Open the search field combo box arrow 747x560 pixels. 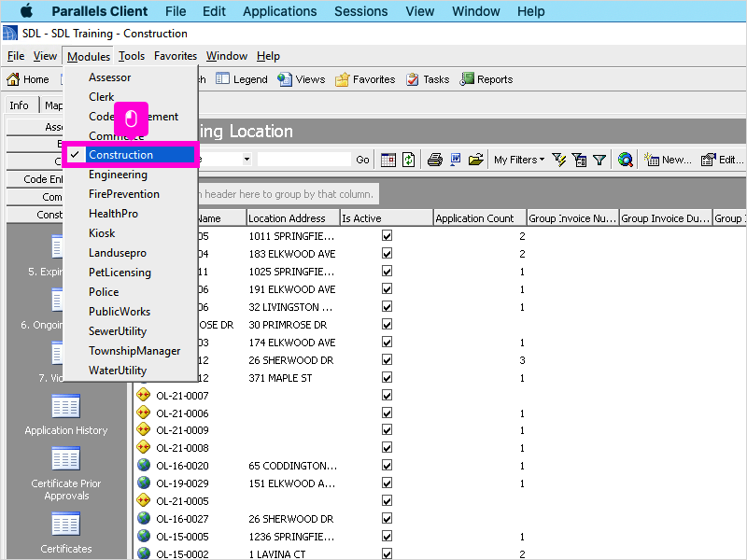pyautogui.click(x=247, y=160)
